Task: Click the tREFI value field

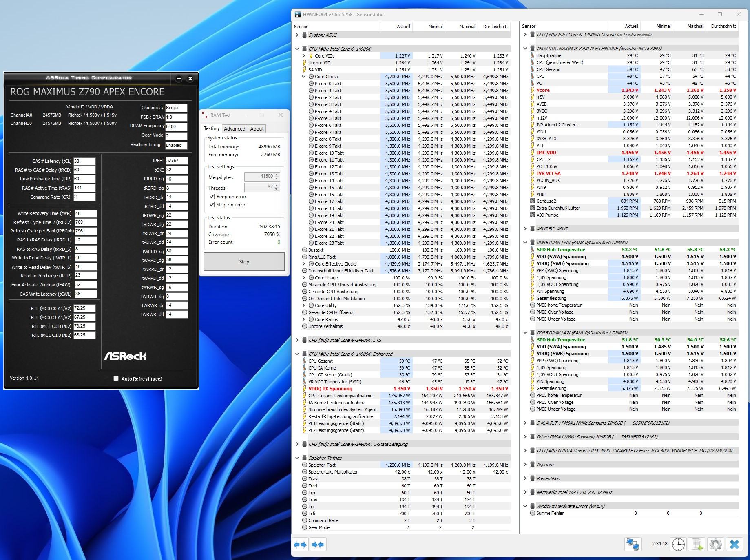Action: 177,161
